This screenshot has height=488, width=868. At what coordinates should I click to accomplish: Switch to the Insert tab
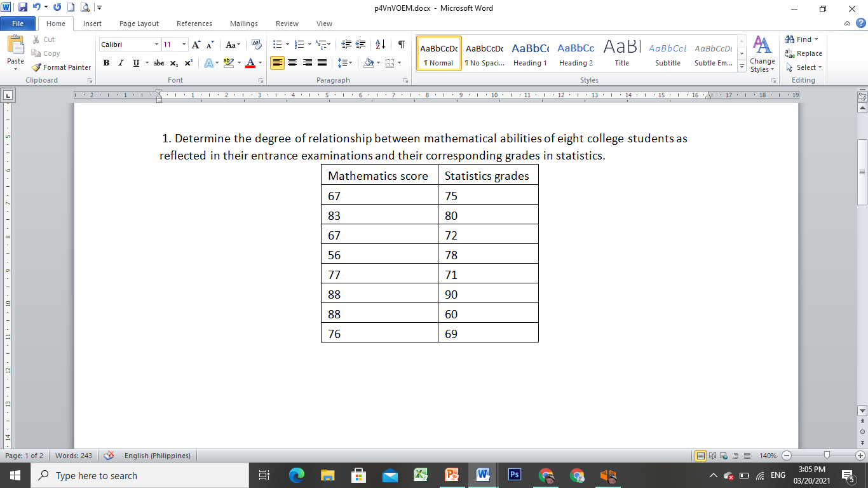pyautogui.click(x=92, y=24)
